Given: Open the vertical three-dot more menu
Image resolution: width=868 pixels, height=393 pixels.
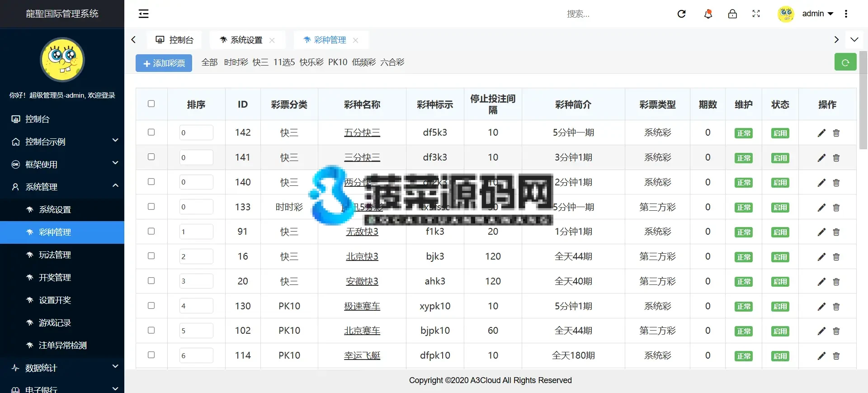Looking at the screenshot, I should [x=846, y=14].
